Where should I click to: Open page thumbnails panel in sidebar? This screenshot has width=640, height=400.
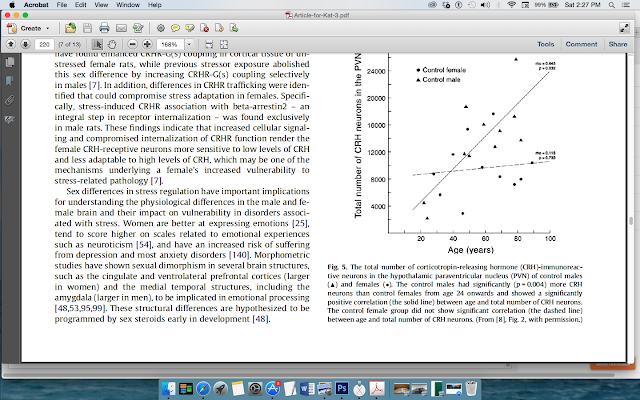pos(10,62)
